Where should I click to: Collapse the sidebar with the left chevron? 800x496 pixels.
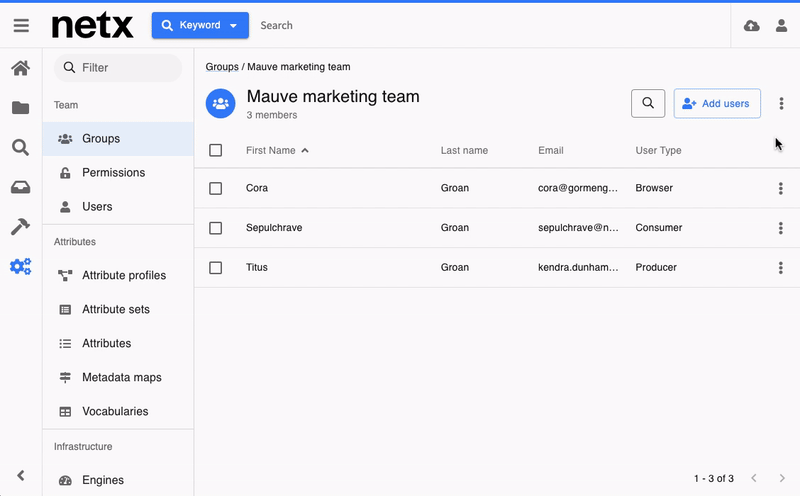21,476
